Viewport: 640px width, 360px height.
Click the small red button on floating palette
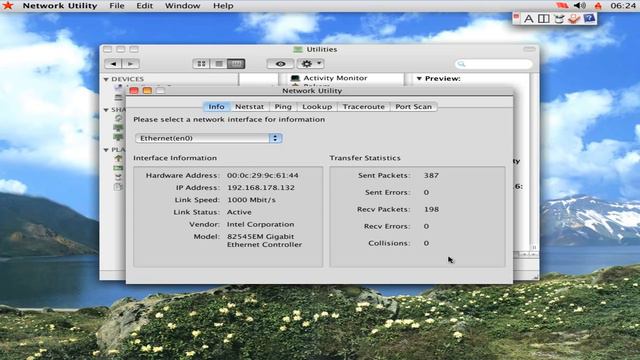pyautogui.click(x=516, y=16)
